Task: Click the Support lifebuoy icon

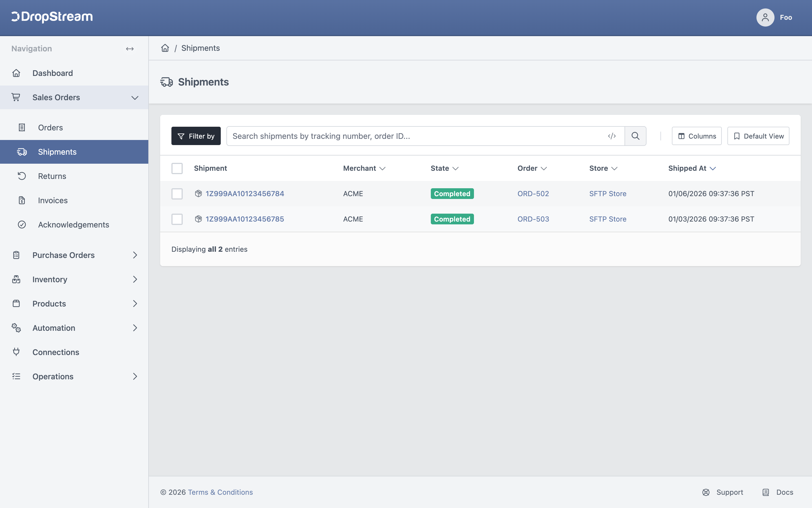Action: coord(706,492)
